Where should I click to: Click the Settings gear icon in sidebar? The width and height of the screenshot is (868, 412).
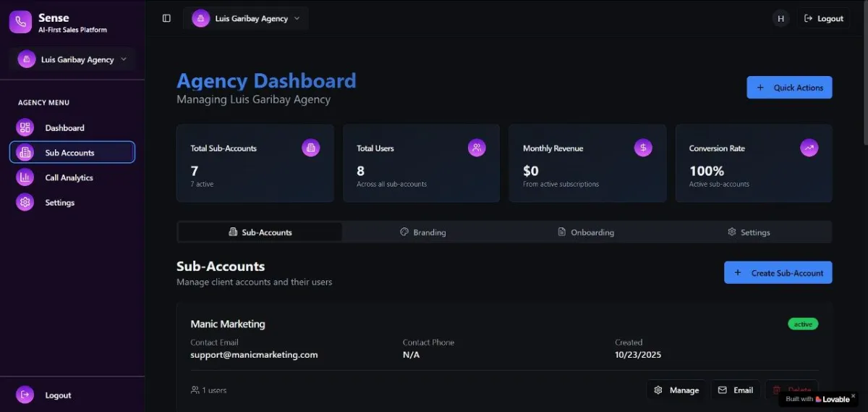25,203
